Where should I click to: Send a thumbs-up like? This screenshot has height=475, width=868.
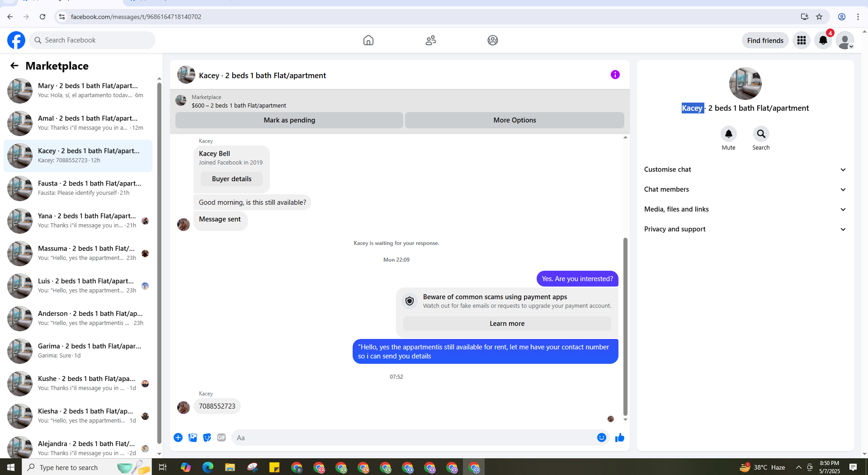(x=620, y=437)
